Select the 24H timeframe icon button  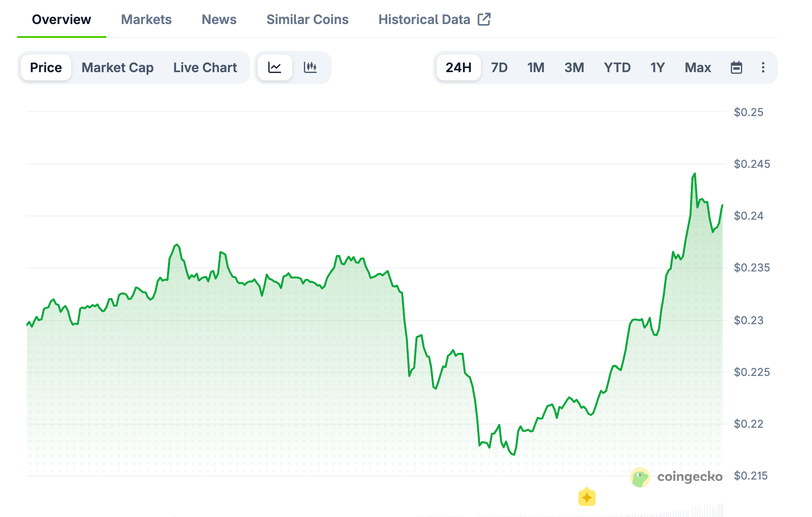coord(458,68)
